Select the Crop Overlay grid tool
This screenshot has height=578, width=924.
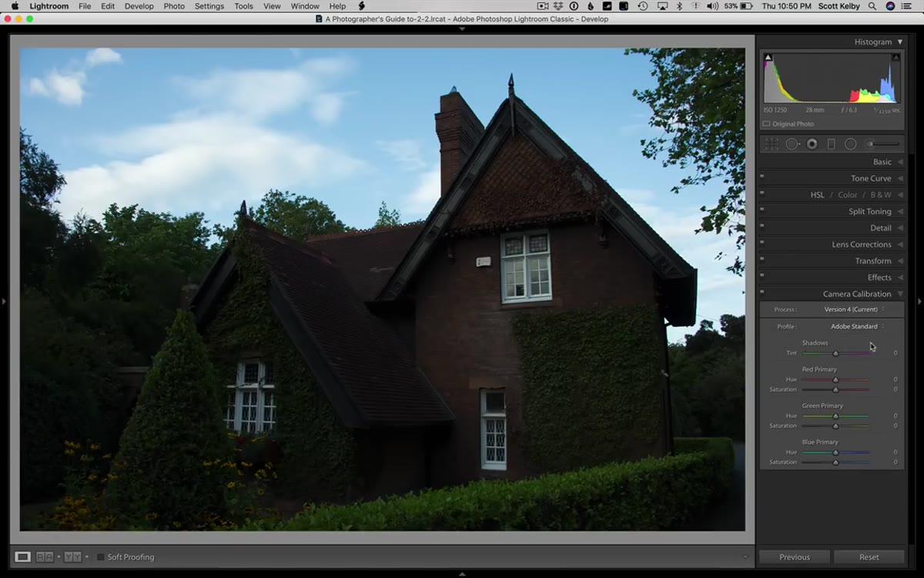[x=772, y=144]
